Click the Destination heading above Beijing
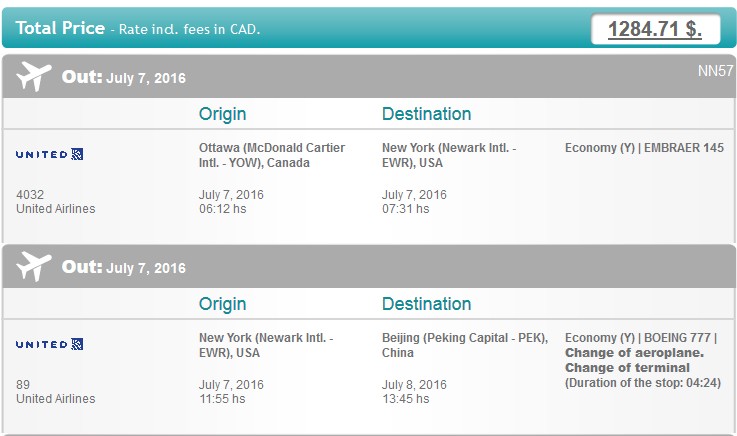737x436 pixels. (426, 303)
